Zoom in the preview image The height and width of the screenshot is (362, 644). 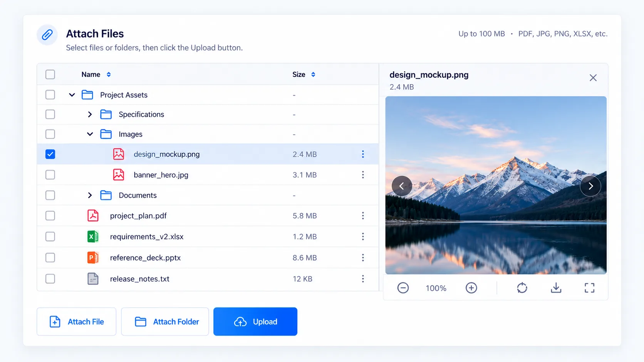point(471,288)
